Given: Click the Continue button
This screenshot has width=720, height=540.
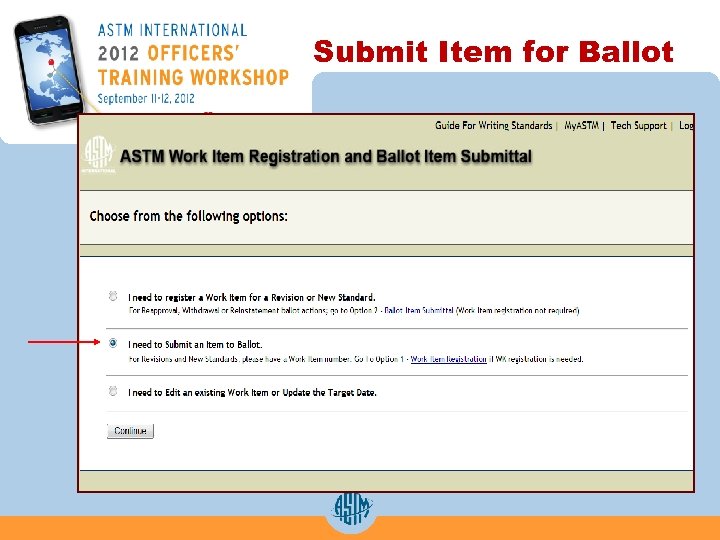Looking at the screenshot, I should tap(130, 431).
